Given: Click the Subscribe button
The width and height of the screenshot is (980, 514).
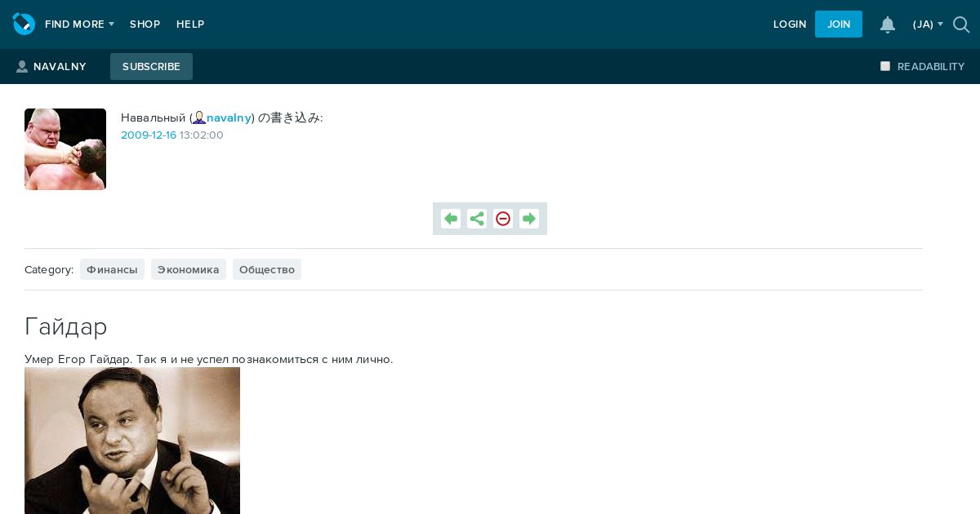Looking at the screenshot, I should (x=151, y=66).
